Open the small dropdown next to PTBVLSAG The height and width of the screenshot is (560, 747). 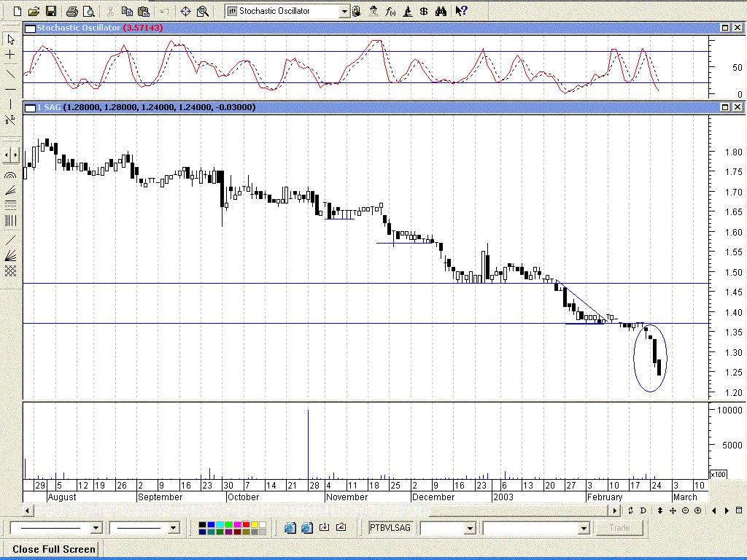coord(471,528)
